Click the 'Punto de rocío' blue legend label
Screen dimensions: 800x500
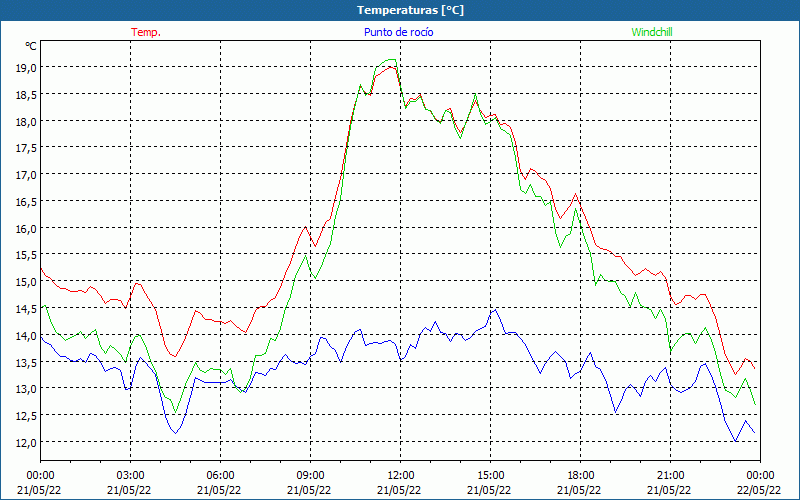(x=398, y=32)
